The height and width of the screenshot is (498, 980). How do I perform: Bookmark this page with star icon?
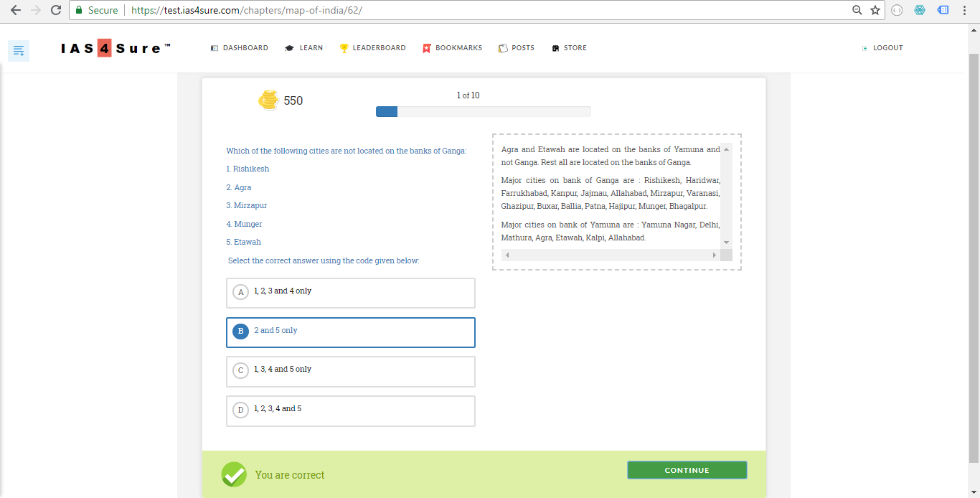coord(875,10)
